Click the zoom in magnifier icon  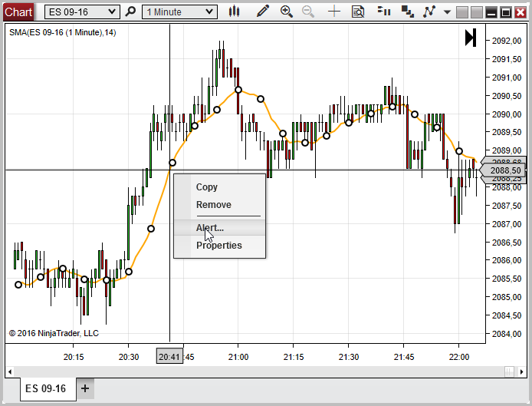tap(287, 12)
